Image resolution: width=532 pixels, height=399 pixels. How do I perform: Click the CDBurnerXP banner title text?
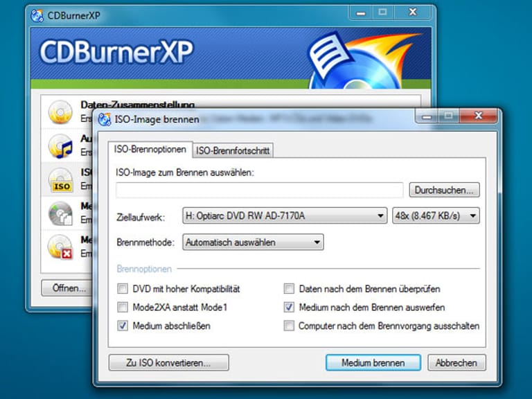pyautogui.click(x=116, y=52)
